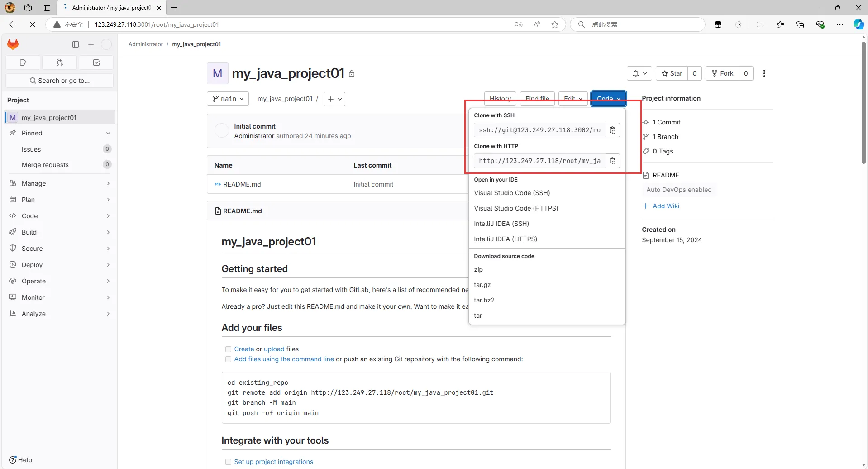Screen dimensions: 868x469
Task: Open merge requests shortcut icon in sidebar
Action: 60,62
